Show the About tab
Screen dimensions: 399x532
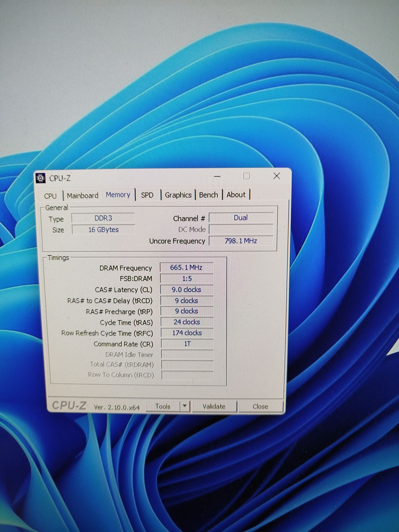236,195
